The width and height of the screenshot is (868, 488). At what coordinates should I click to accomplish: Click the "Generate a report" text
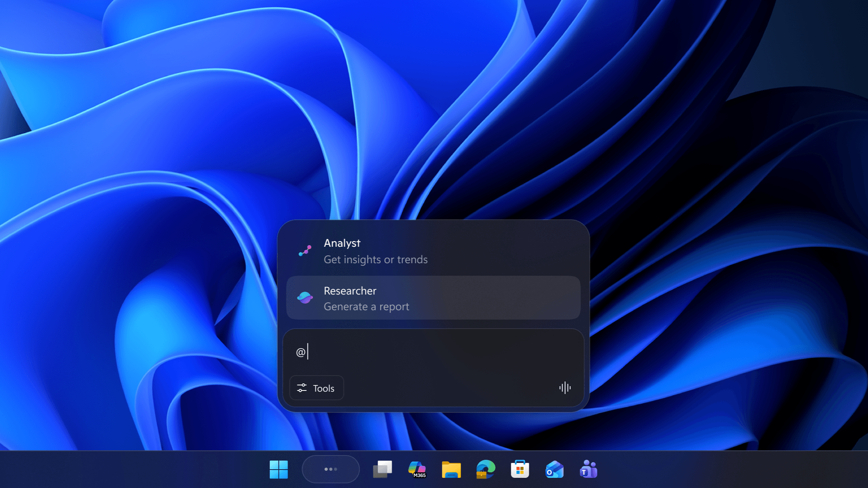click(366, 307)
